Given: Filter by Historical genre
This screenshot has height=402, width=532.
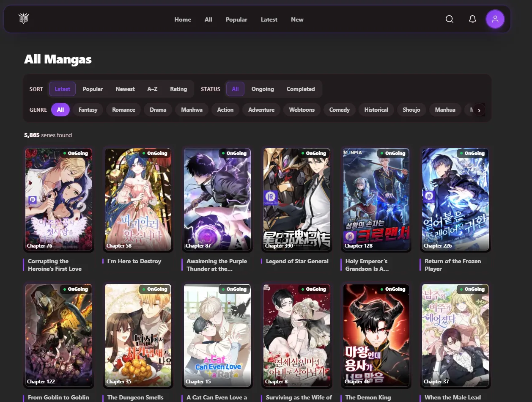Looking at the screenshot, I should point(376,110).
